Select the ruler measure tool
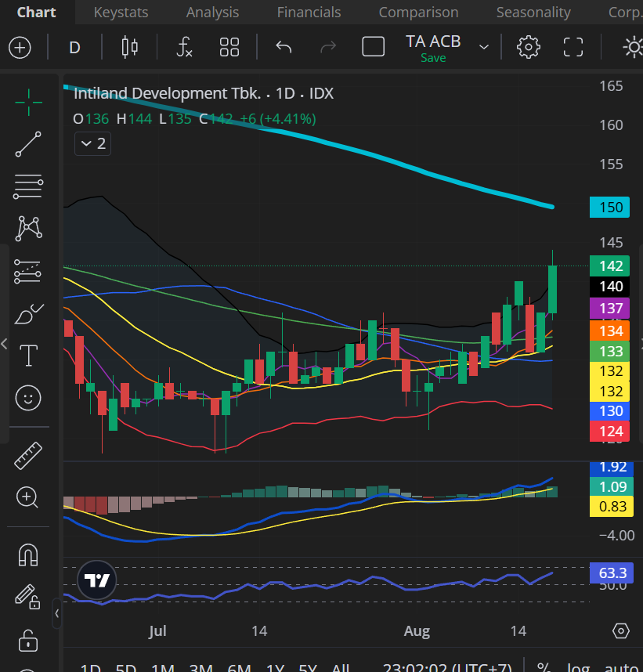Screen dimensions: 643x672 pos(28,456)
